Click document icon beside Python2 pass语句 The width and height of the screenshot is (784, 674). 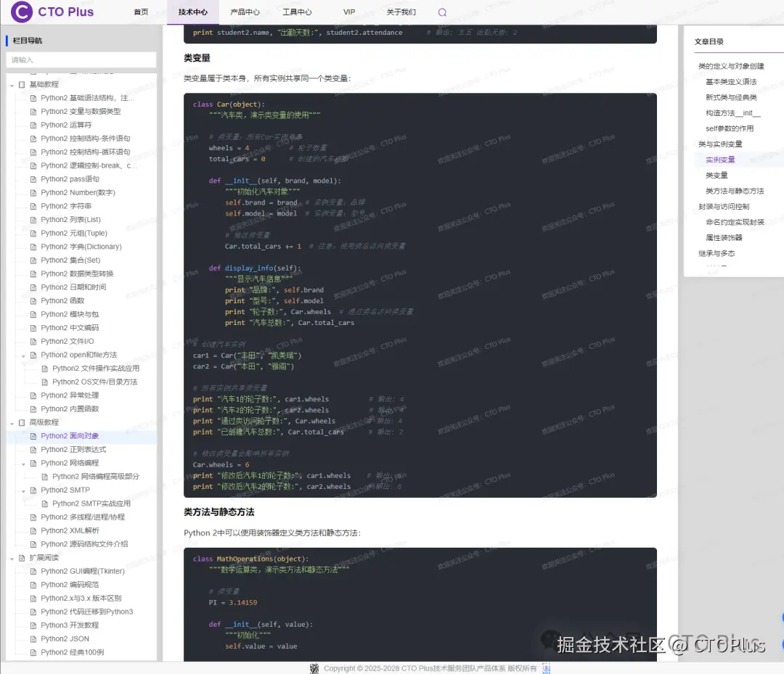(x=33, y=179)
